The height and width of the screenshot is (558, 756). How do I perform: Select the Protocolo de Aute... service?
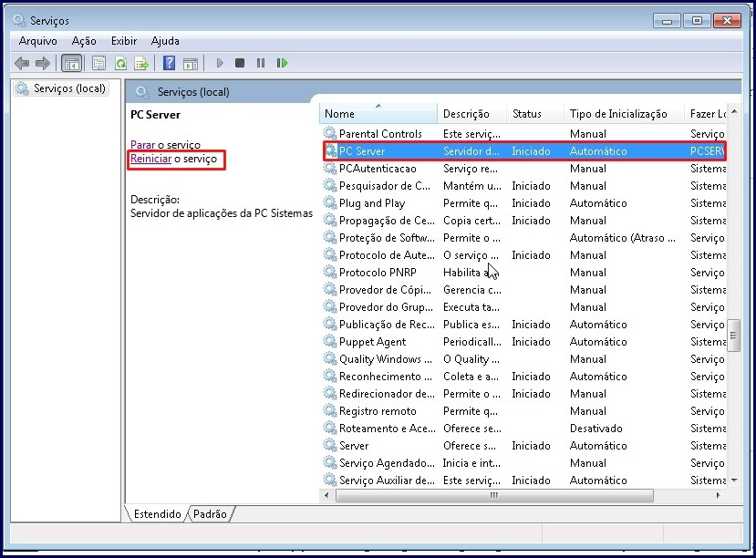pos(523,255)
